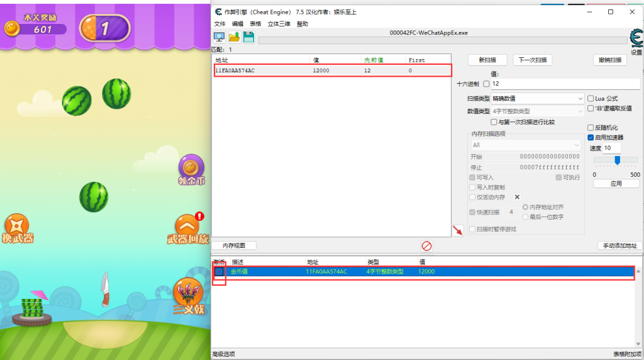Disable the 启用加速器 checkbox
Screen dimensions: 644x360
click(591, 137)
